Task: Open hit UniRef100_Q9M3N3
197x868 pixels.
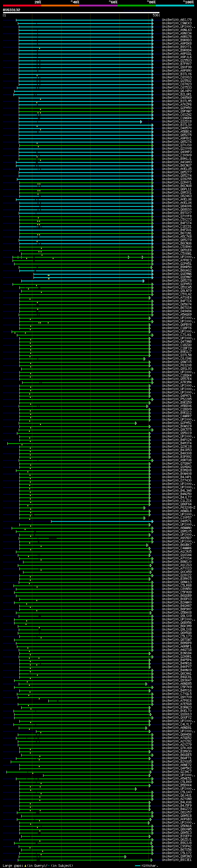Action: pyautogui.click(x=176, y=857)
